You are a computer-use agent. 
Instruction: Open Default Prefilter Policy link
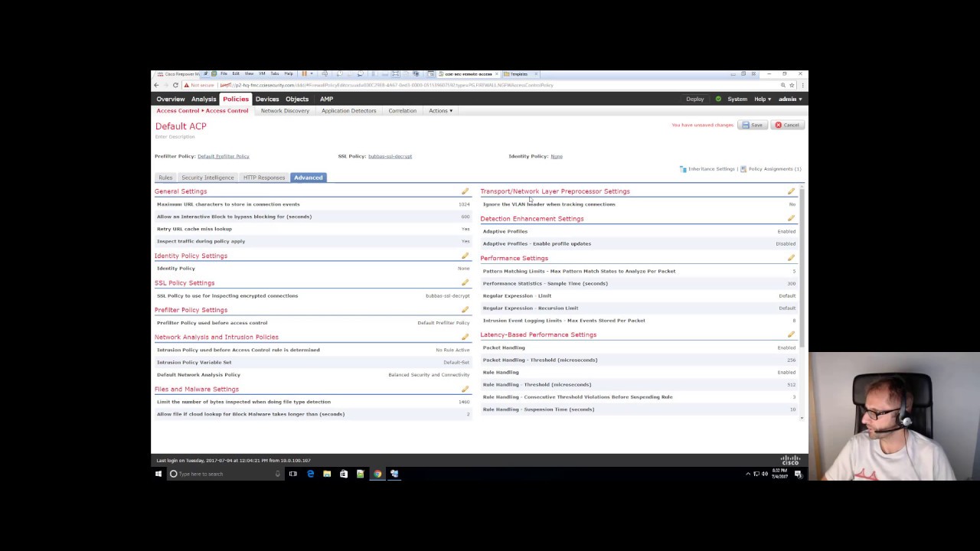pyautogui.click(x=223, y=156)
